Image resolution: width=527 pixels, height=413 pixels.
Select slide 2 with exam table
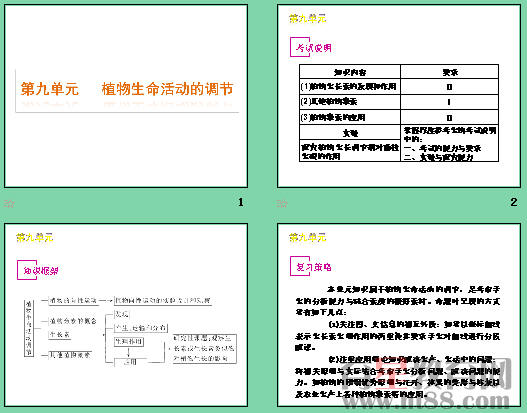pyautogui.click(x=399, y=96)
